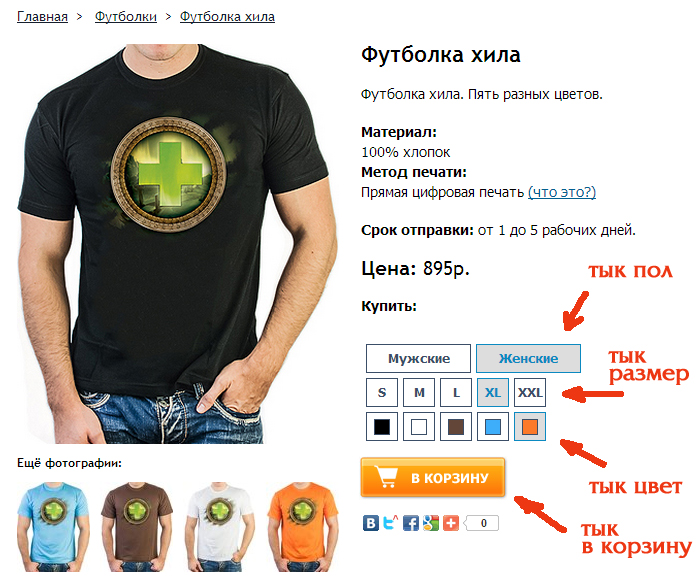Go to Главная breadcrumb
Viewport: 699px width, 586px height.
[42, 17]
